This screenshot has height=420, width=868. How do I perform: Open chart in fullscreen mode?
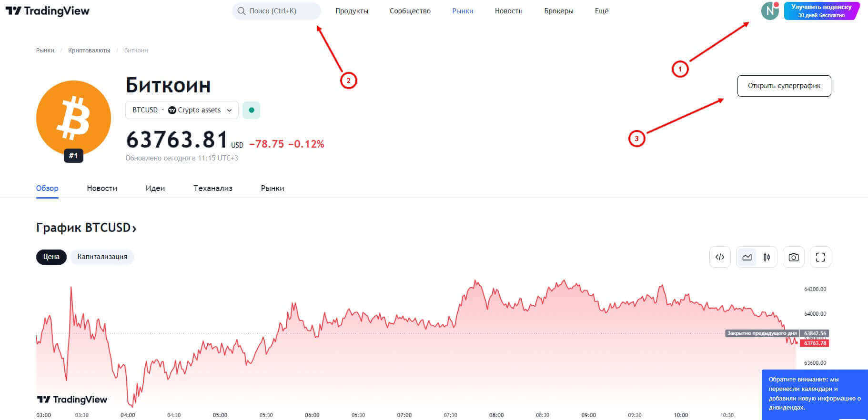tap(820, 257)
